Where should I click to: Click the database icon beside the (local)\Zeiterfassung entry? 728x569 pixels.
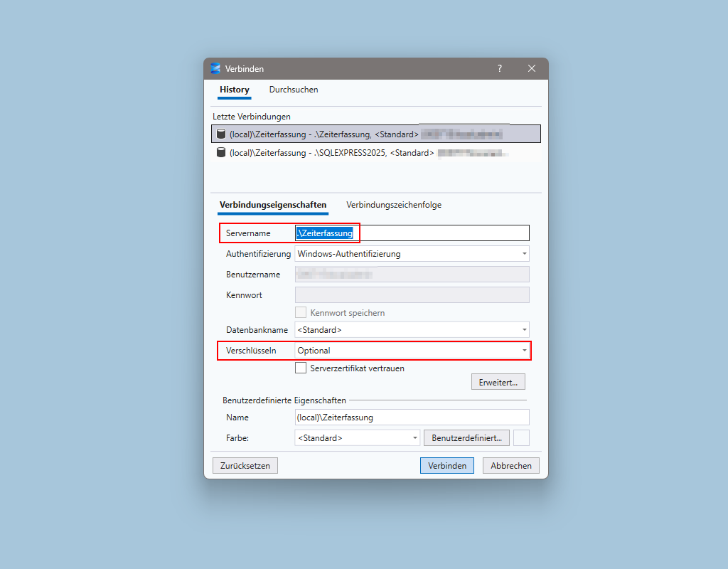(221, 133)
